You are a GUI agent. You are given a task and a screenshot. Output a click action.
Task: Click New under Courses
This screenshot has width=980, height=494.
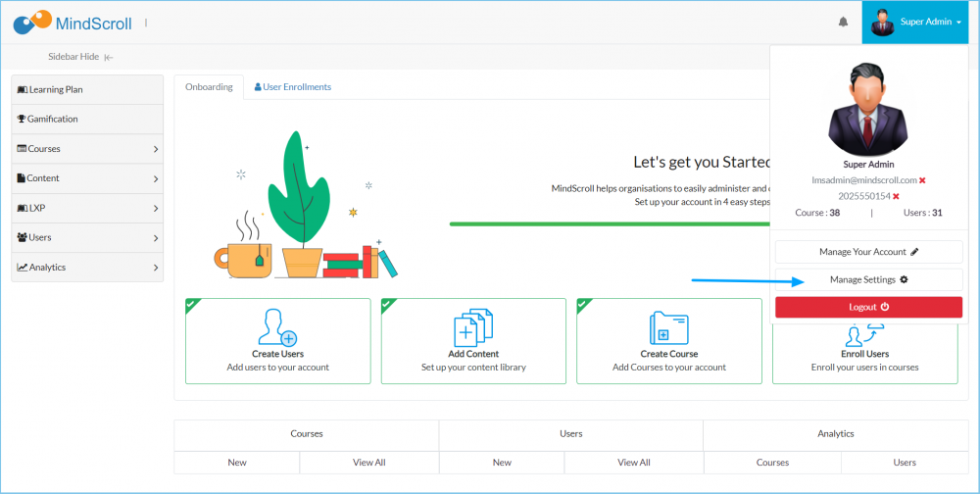click(237, 463)
